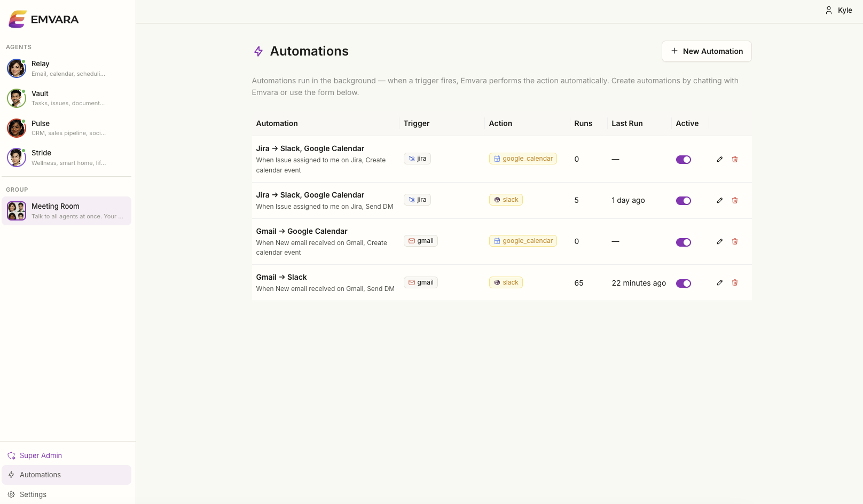Image resolution: width=863 pixels, height=504 pixels.
Task: Turn off Jira automation run 1 day ago
Action: 684,201
